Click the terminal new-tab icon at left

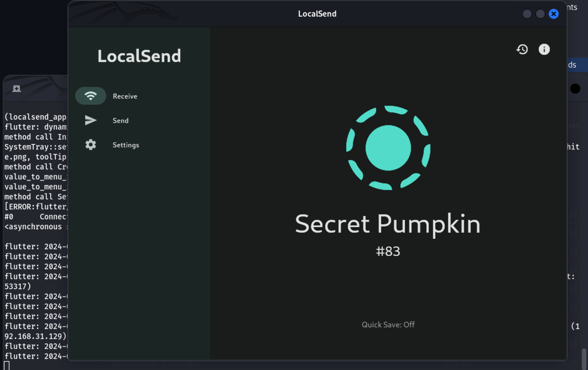[x=17, y=89]
